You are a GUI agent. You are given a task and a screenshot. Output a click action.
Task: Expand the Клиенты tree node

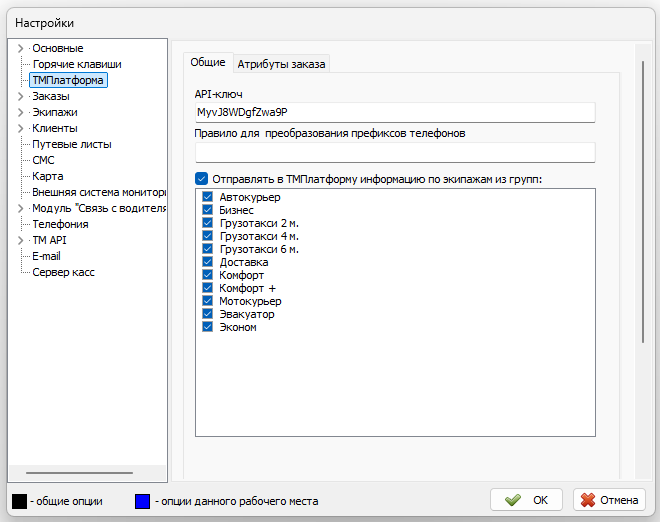click(20, 128)
